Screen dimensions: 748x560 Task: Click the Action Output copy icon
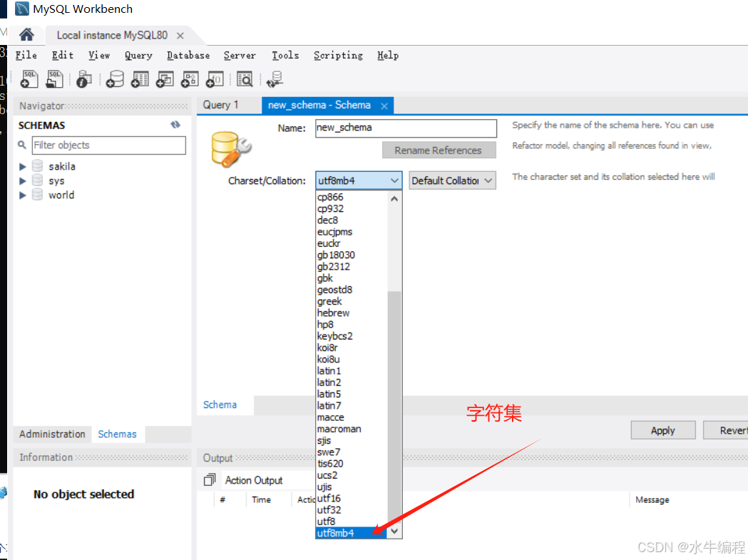pos(210,479)
